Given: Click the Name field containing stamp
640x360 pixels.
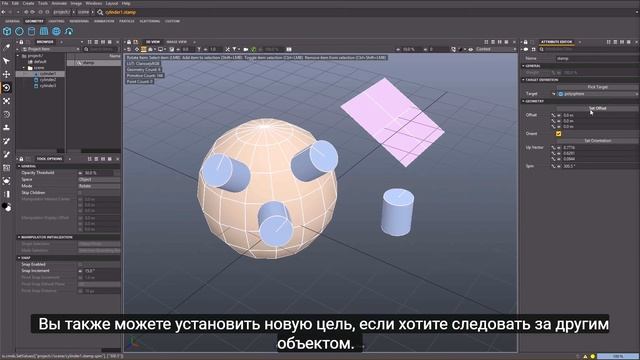Looking at the screenshot, I should pyautogui.click(x=597, y=58).
